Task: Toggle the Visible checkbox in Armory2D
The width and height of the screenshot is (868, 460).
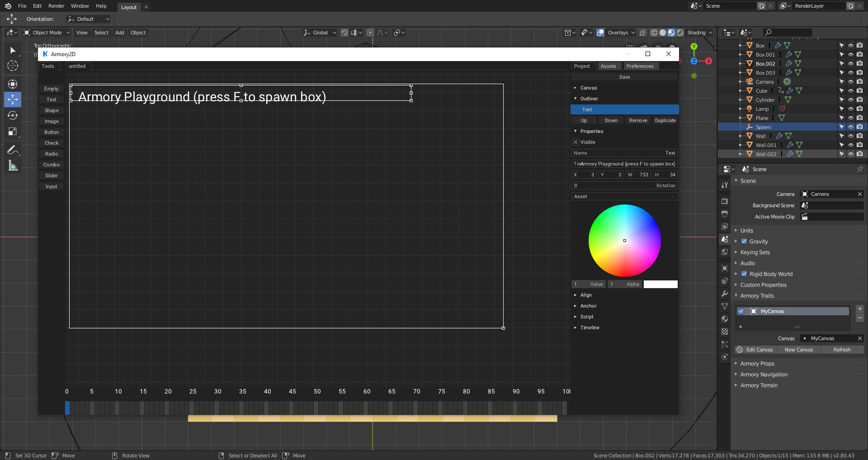Action: coord(576,142)
